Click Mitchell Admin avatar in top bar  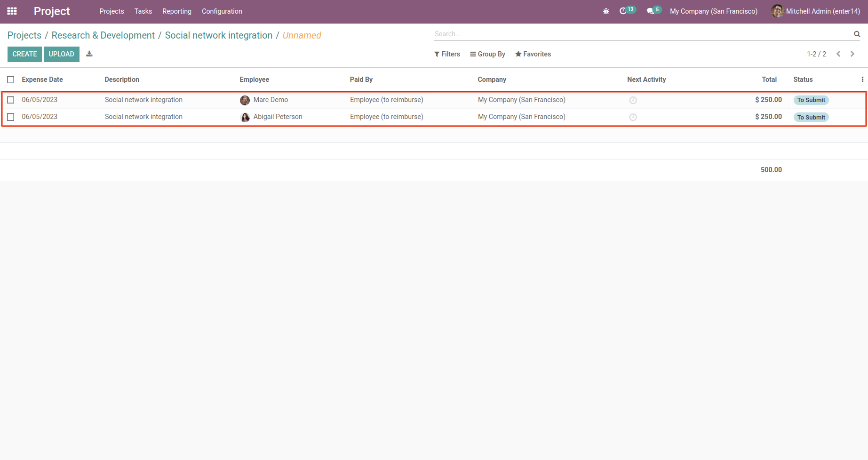coord(777,11)
